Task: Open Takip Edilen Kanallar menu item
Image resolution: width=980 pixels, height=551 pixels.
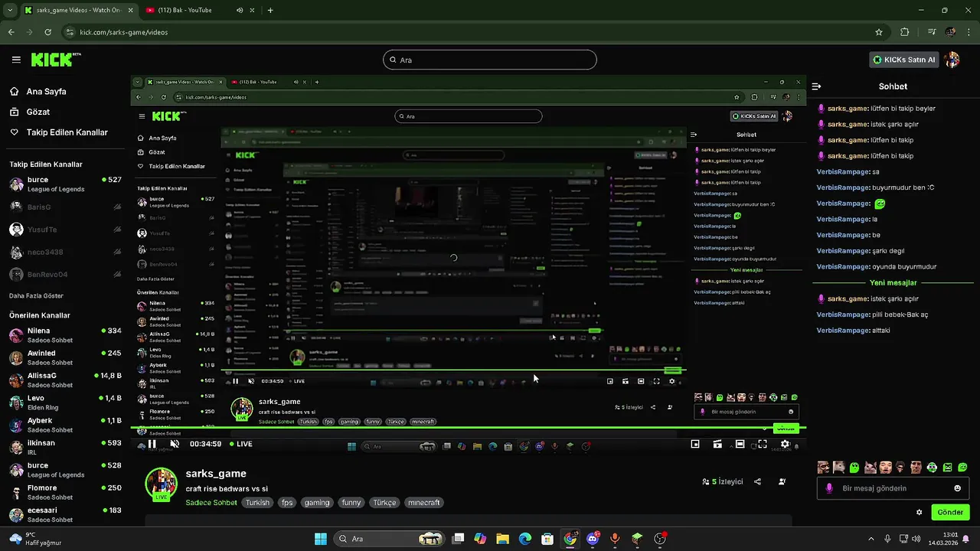Action: (67, 132)
